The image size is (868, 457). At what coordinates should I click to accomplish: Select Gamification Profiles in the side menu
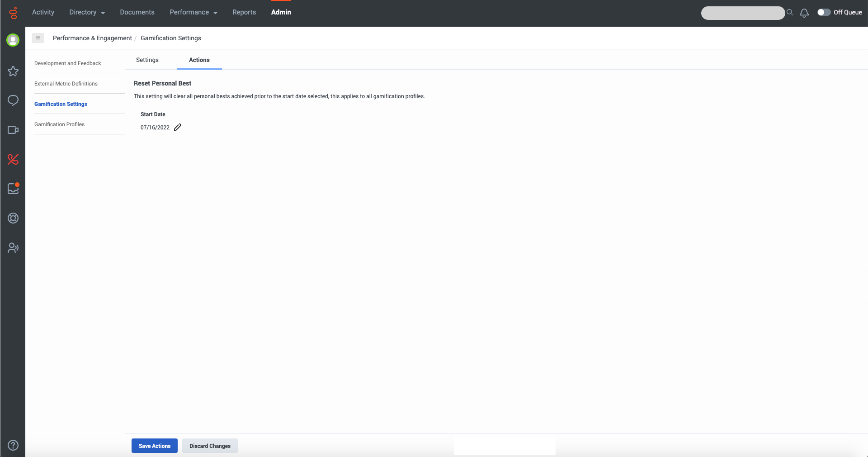click(x=59, y=124)
